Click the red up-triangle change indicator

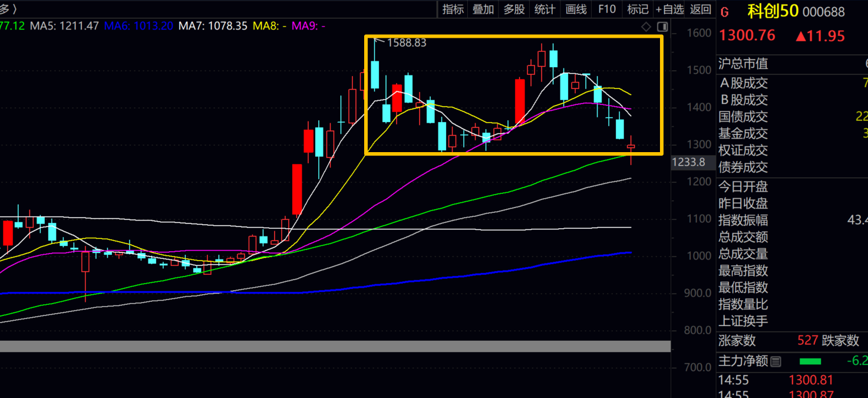click(x=801, y=37)
